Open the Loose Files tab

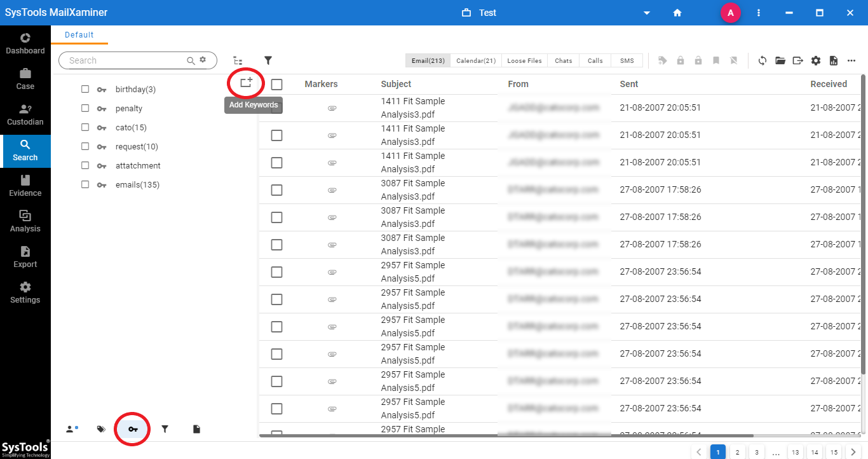pos(524,60)
